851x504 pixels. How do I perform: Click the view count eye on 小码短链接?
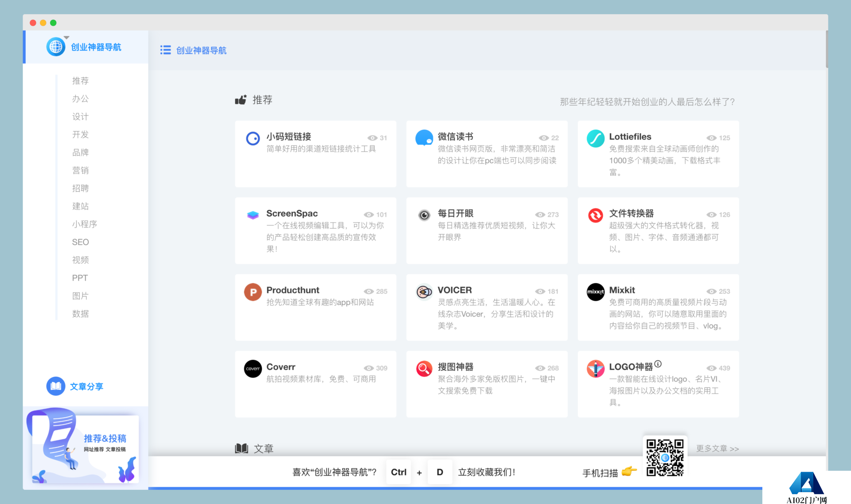point(372,138)
